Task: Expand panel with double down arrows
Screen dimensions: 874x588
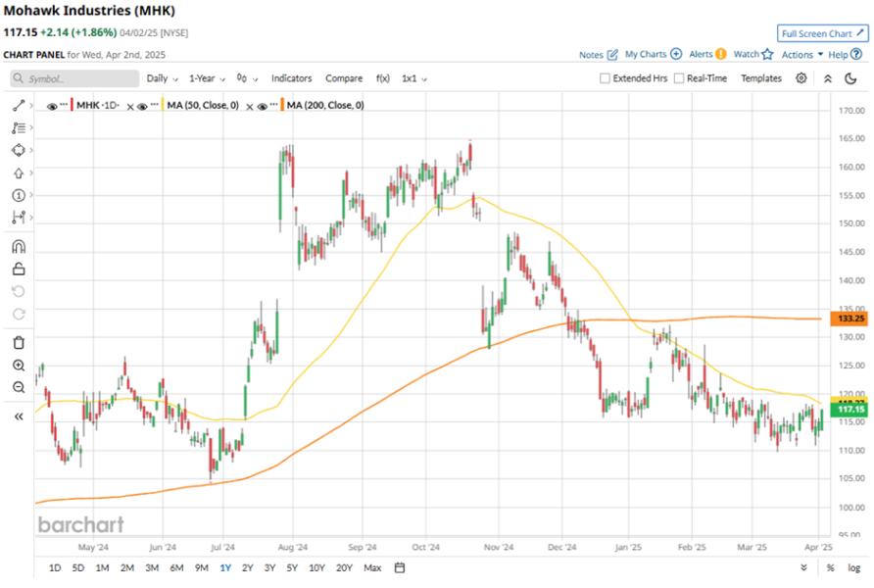Action: pyautogui.click(x=803, y=567)
